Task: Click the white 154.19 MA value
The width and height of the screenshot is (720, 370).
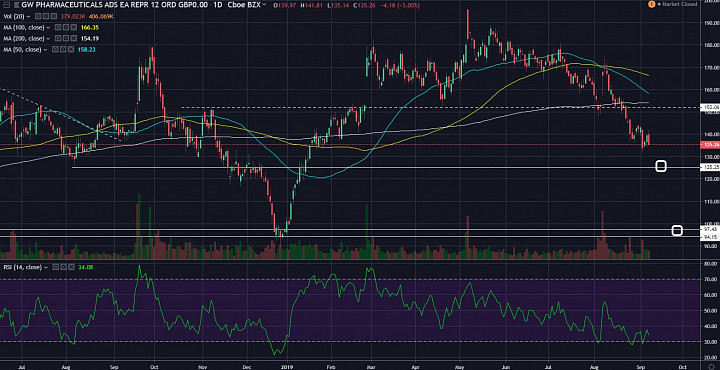Action: point(90,39)
